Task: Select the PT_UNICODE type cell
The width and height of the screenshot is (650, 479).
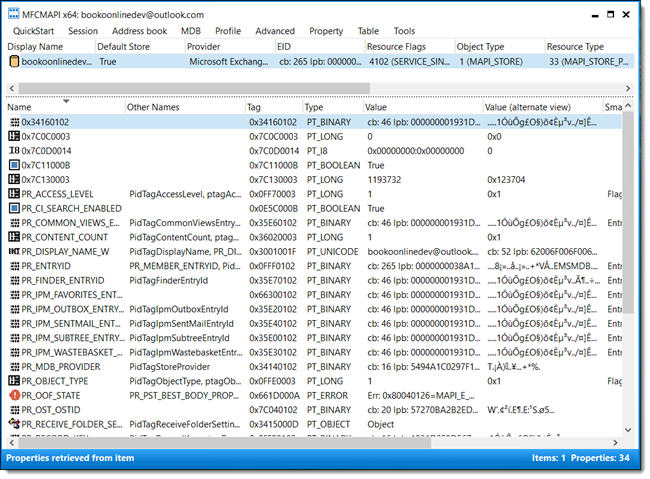Action: pos(332,252)
